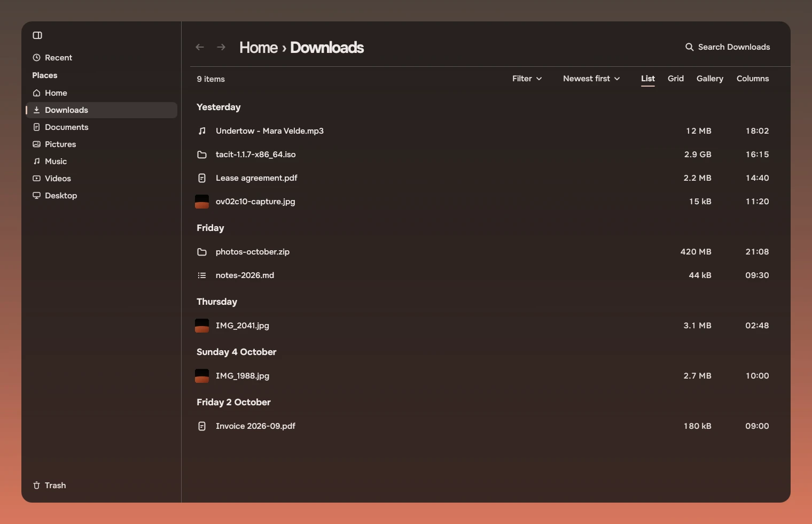
Task: Select the file name "Undertow - Mara Velde.mp3"
Action: pyautogui.click(x=270, y=131)
